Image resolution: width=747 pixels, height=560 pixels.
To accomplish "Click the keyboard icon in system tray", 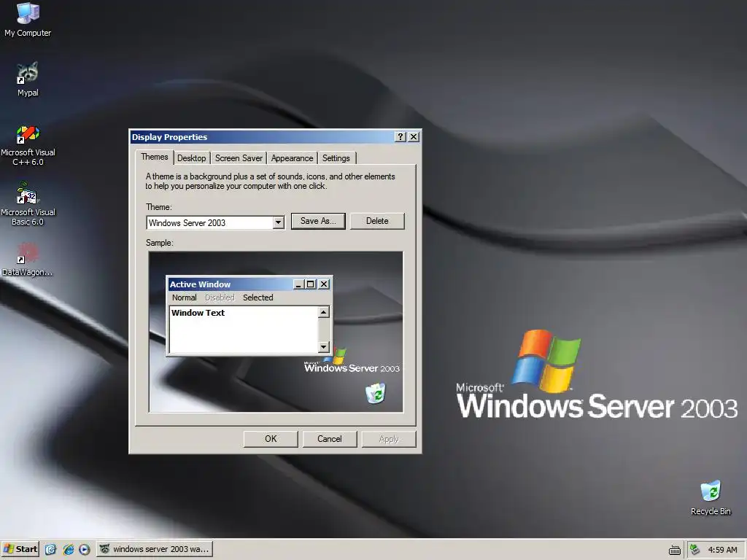I will 675,550.
